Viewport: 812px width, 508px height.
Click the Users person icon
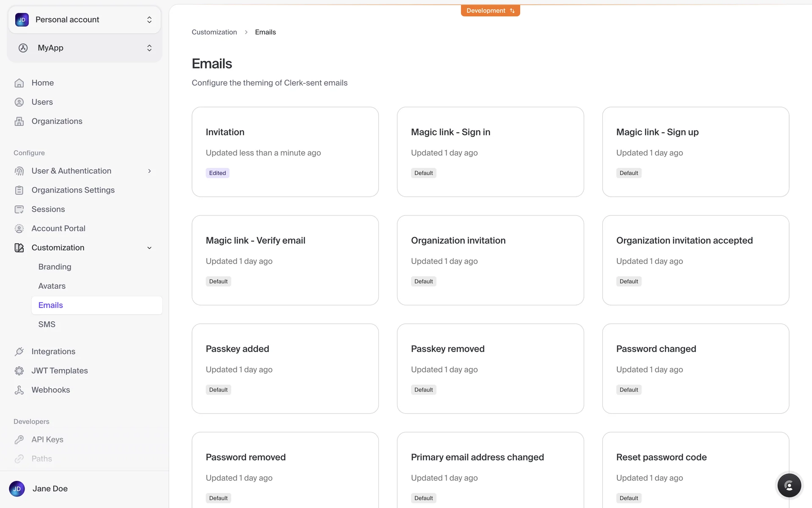tap(19, 102)
